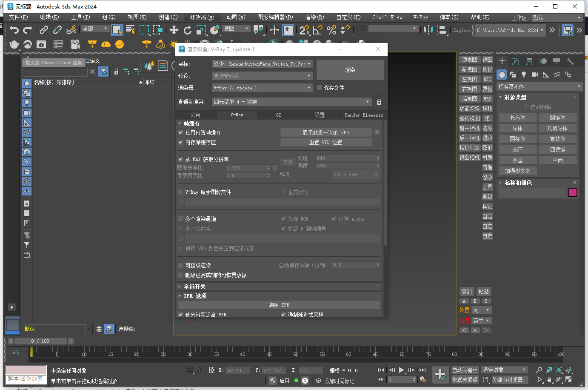Open the 渲染 menu
The image size is (588, 390).
[314, 17]
